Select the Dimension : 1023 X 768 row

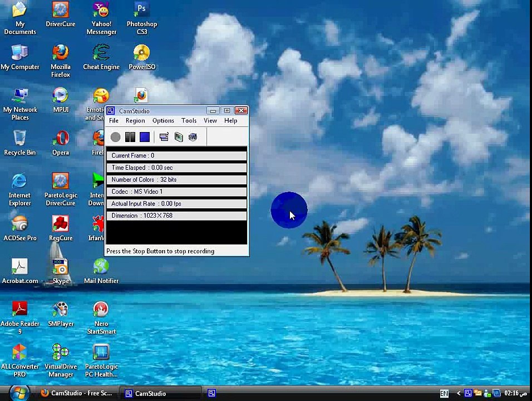pos(176,216)
